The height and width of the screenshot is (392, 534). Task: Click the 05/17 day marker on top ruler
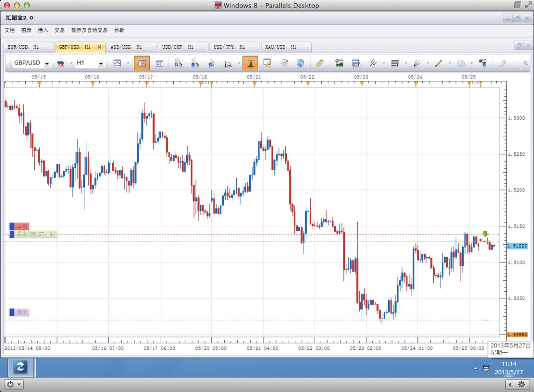(x=147, y=84)
